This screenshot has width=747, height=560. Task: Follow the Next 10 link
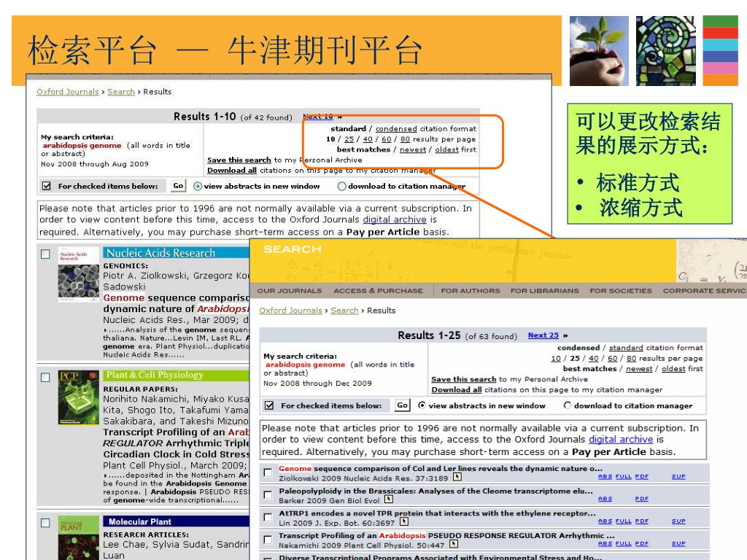pos(318,117)
